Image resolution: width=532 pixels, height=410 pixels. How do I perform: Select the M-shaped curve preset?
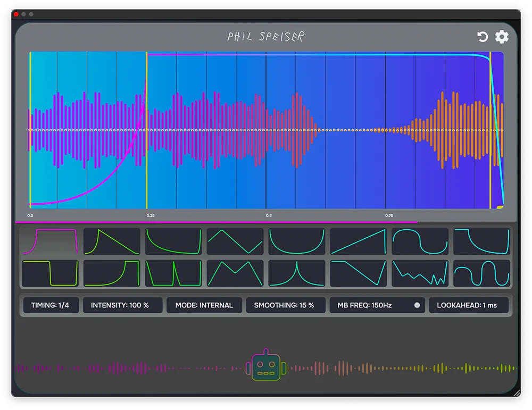[235, 272]
